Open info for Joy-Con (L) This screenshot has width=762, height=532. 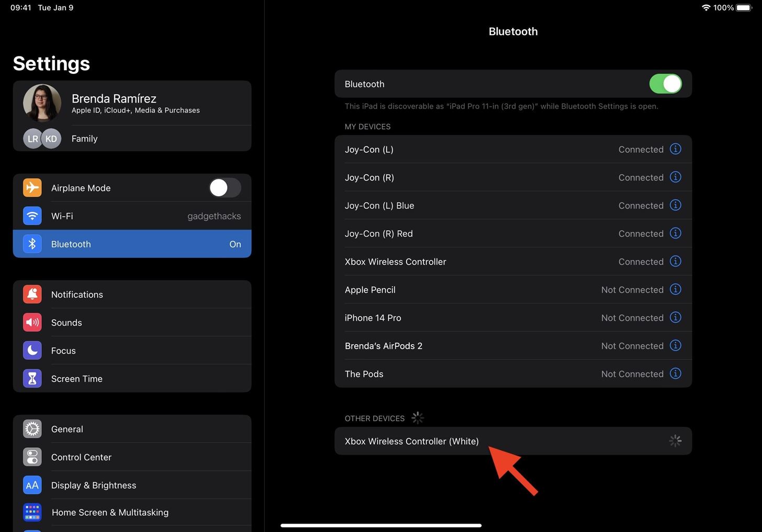[x=675, y=149]
